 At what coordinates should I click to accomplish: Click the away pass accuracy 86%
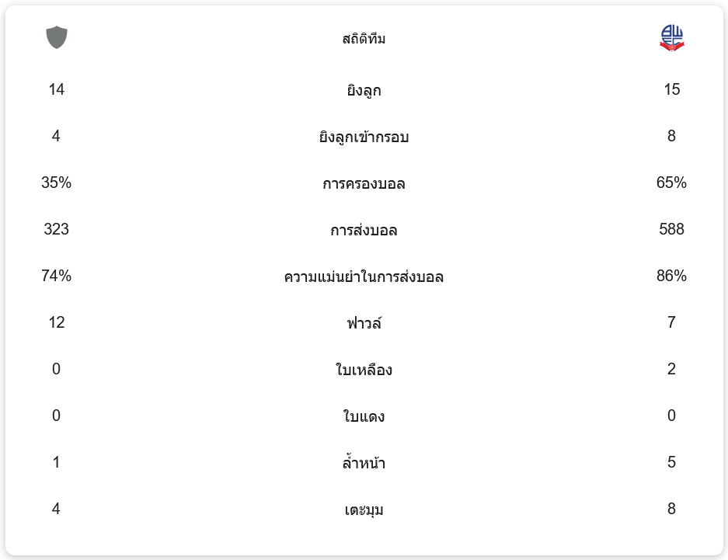click(x=671, y=277)
